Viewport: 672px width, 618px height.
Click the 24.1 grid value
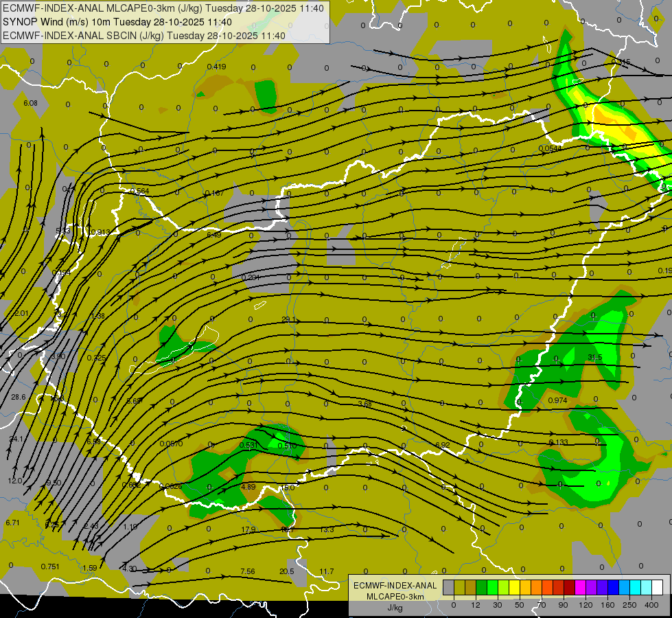16,439
